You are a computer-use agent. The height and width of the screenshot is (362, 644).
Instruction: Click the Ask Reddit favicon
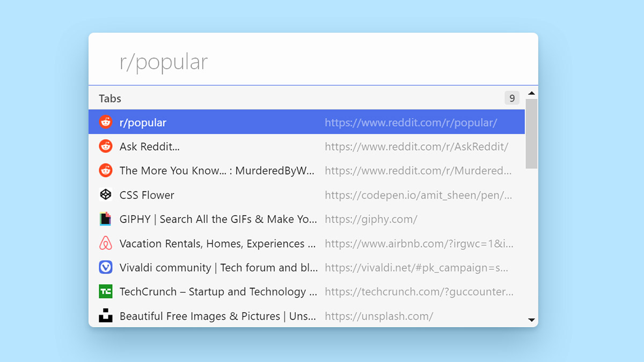pyautogui.click(x=106, y=146)
